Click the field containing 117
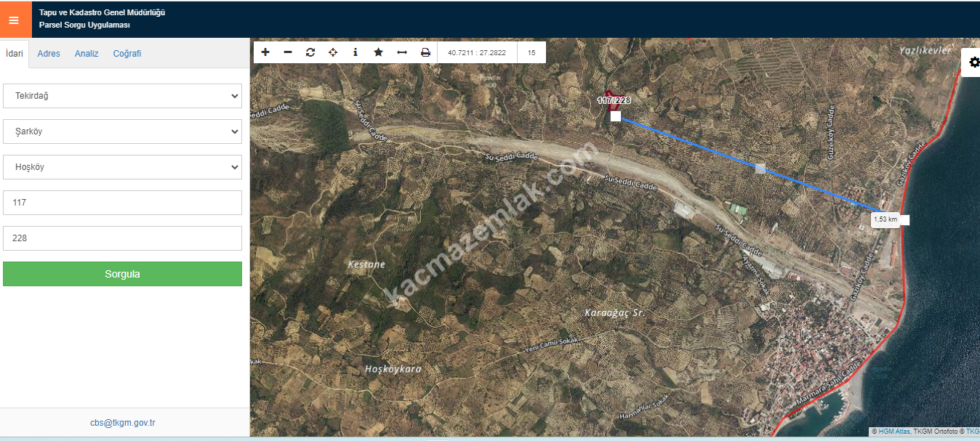This screenshot has height=441, width=980. click(x=122, y=203)
